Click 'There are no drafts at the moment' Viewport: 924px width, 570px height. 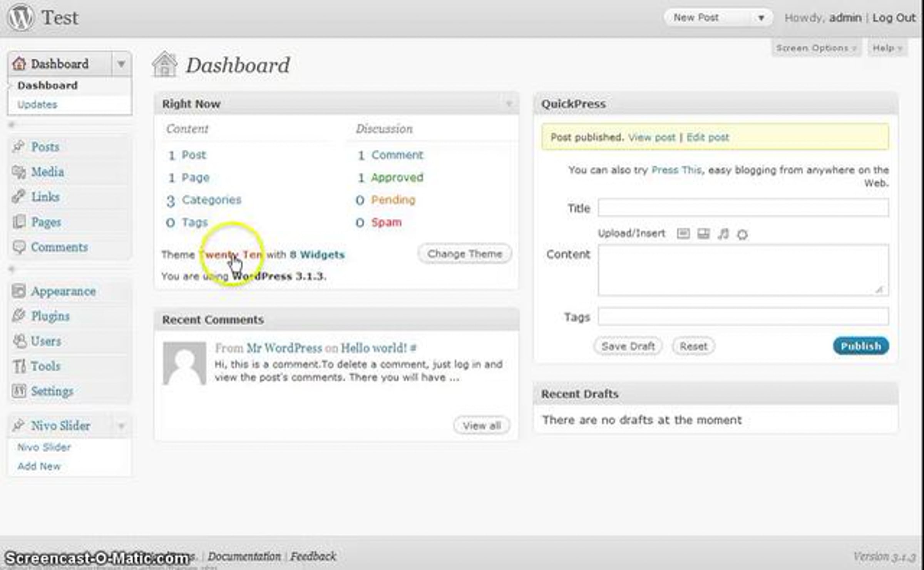pyautogui.click(x=642, y=420)
